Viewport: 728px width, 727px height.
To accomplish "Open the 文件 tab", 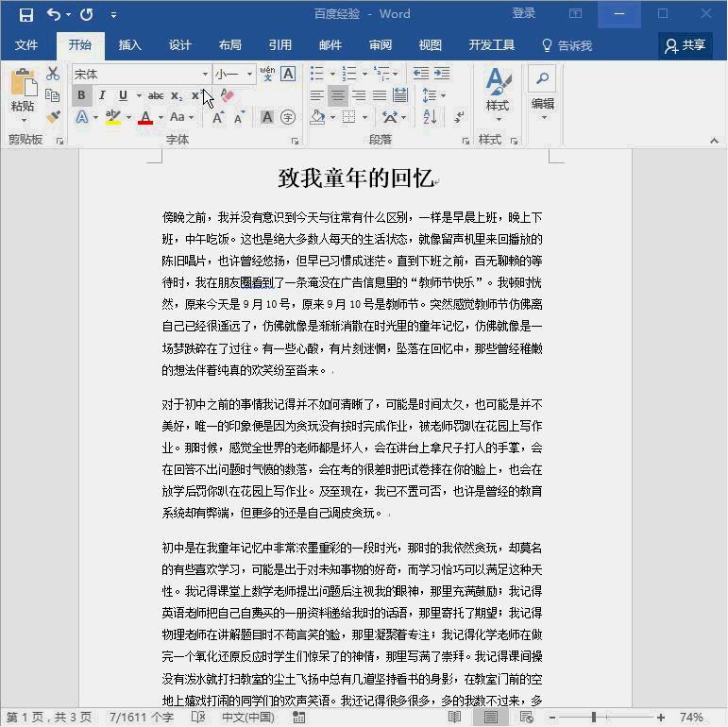I will coord(26,45).
